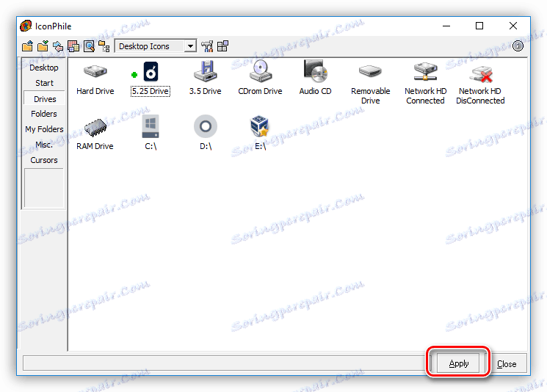Image resolution: width=547 pixels, height=392 pixels.
Task: Select the 5.25 Drive icon
Action: [x=151, y=71]
